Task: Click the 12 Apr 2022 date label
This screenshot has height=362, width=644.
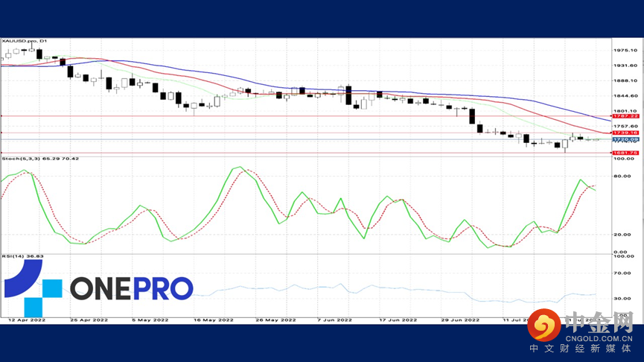Action: [x=27, y=320]
